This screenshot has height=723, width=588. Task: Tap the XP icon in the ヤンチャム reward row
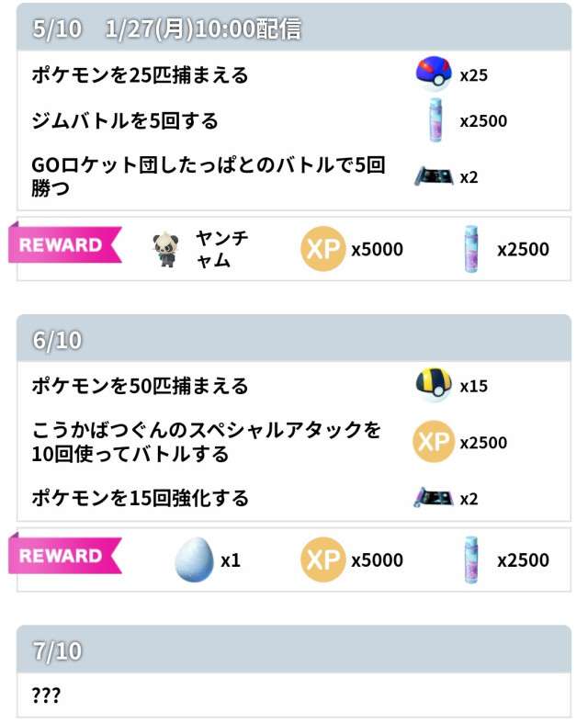click(x=322, y=249)
